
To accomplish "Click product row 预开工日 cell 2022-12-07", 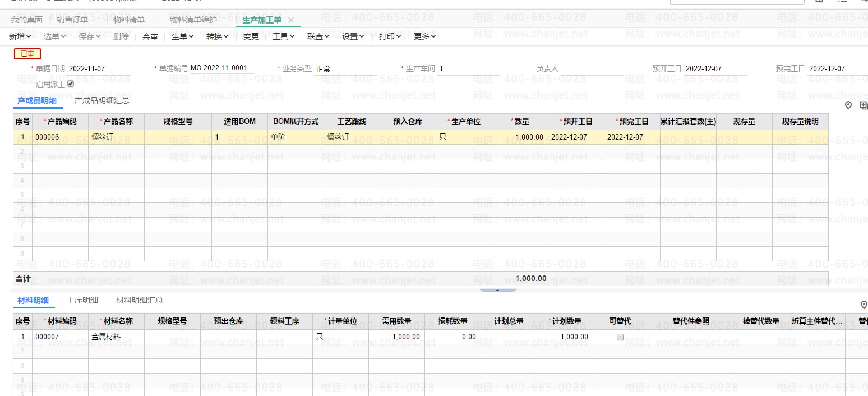I will tap(576, 137).
